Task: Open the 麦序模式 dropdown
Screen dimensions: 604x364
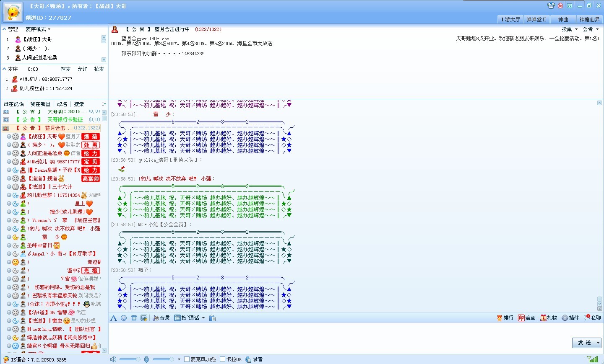Action: point(38,29)
